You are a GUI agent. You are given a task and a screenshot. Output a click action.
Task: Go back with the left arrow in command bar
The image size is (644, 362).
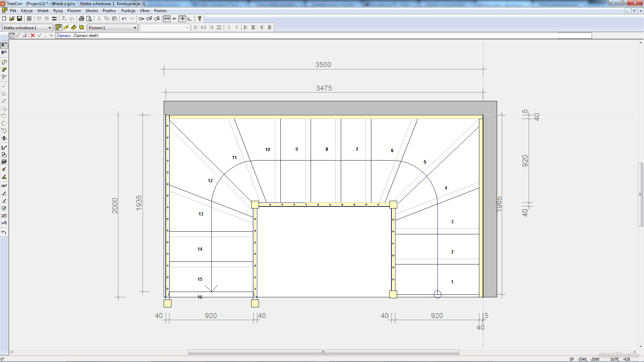click(52, 36)
